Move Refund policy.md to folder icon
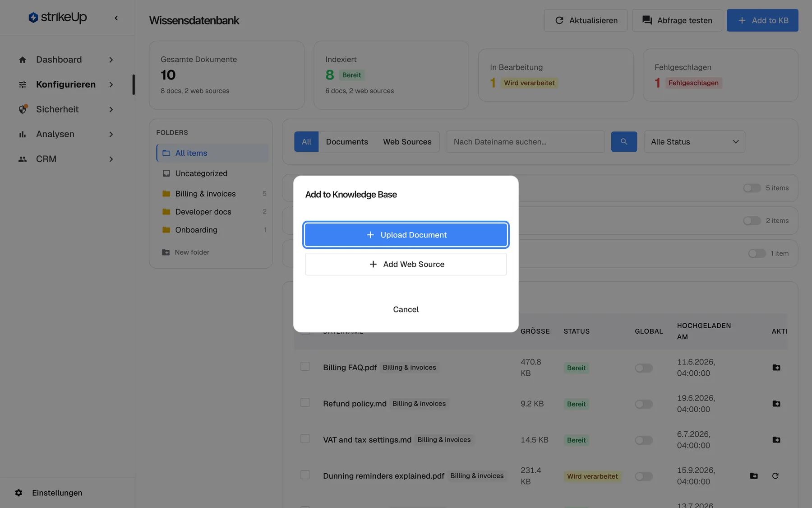Viewport: 812px width, 508px height. (776, 404)
